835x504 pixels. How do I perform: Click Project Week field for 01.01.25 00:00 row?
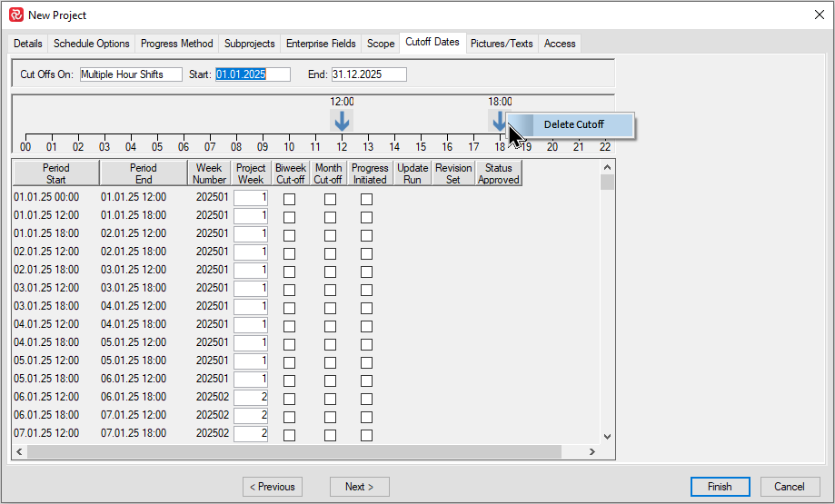coord(250,198)
